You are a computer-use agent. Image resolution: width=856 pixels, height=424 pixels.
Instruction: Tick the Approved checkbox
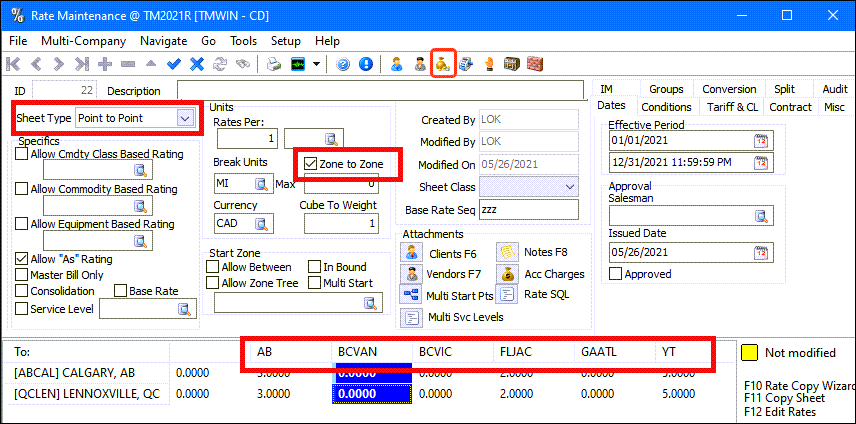[615, 274]
